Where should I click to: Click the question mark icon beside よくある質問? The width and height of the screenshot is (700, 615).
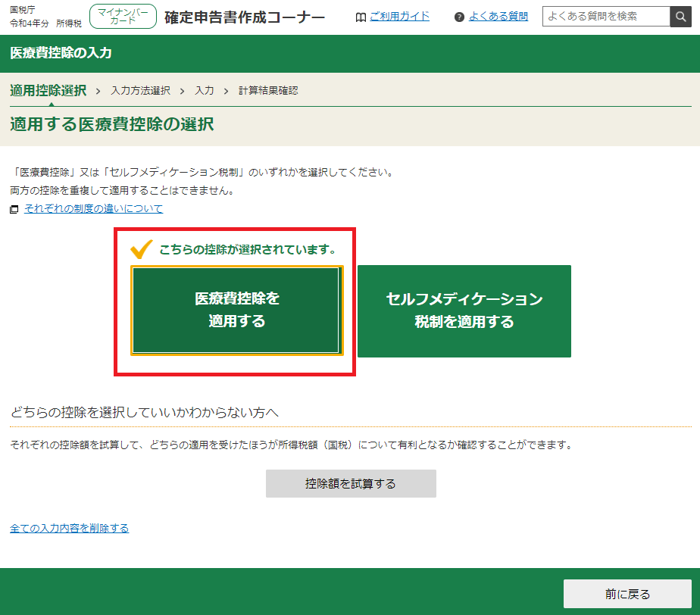(459, 17)
